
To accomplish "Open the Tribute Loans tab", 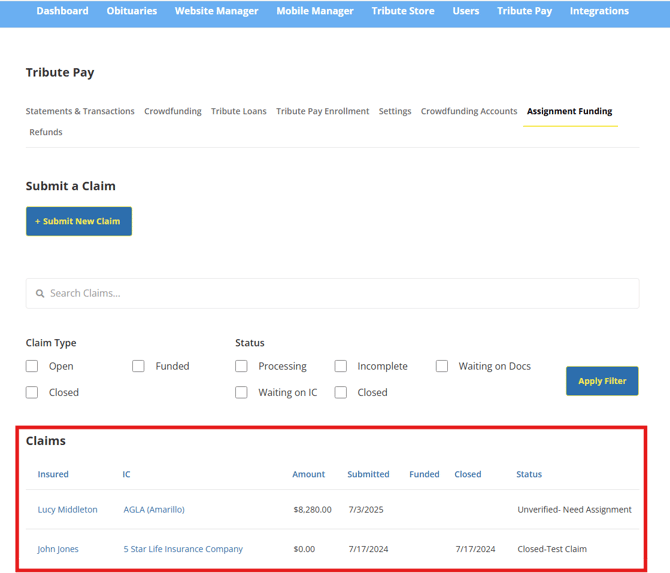I will pyautogui.click(x=238, y=112).
